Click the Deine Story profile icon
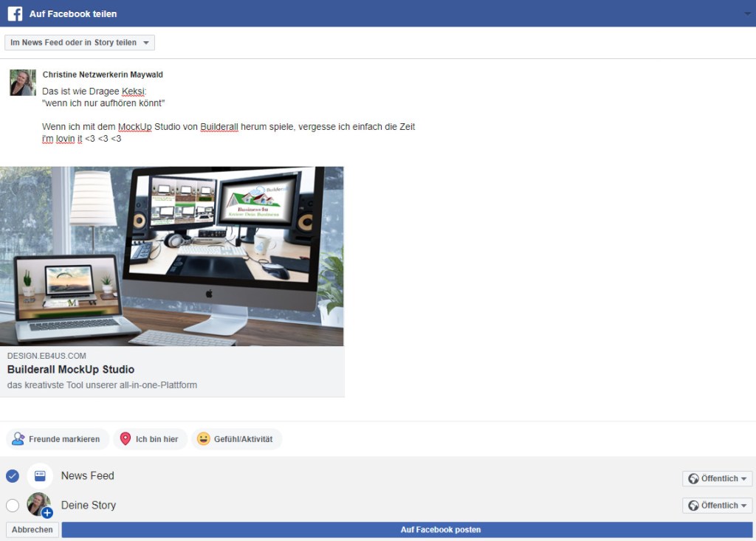 pyautogui.click(x=39, y=505)
